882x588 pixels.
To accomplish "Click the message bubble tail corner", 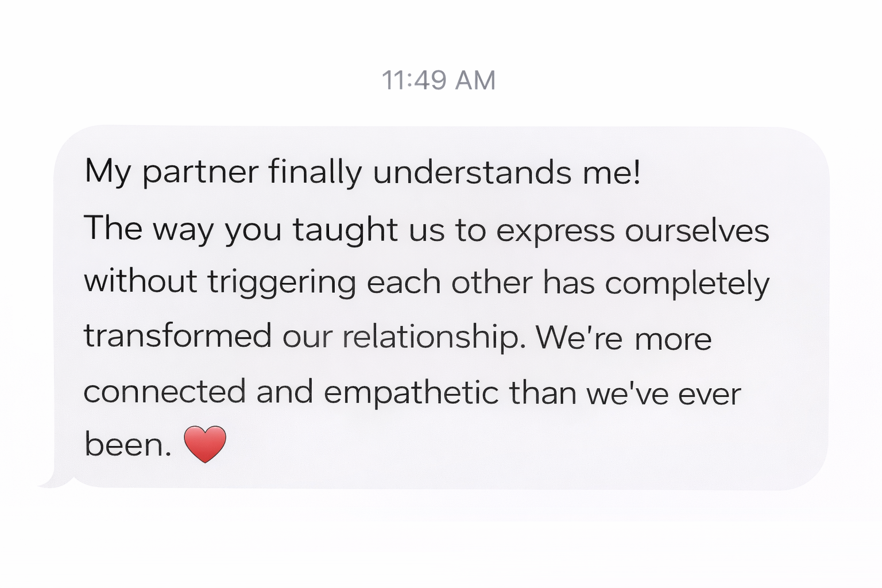I will click(x=49, y=481).
